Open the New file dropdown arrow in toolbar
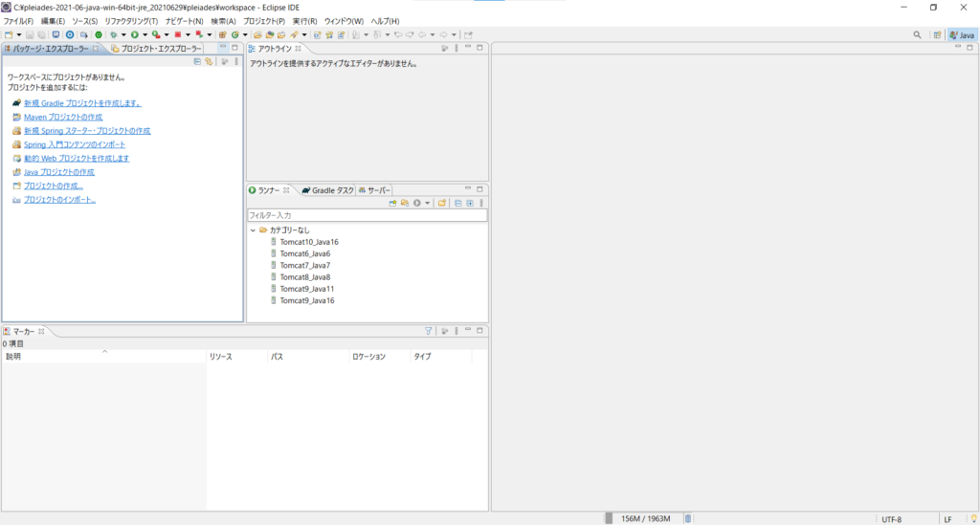This screenshot has height=525, width=980. click(x=17, y=34)
